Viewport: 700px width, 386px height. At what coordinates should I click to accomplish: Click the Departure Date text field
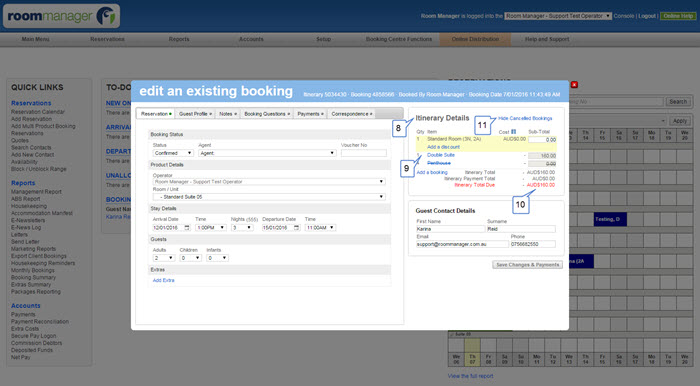pos(277,228)
